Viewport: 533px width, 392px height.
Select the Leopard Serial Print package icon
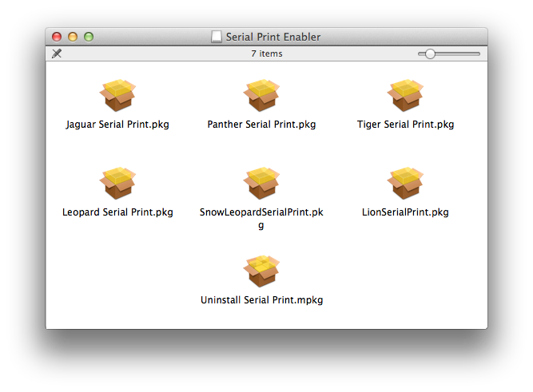(117, 184)
